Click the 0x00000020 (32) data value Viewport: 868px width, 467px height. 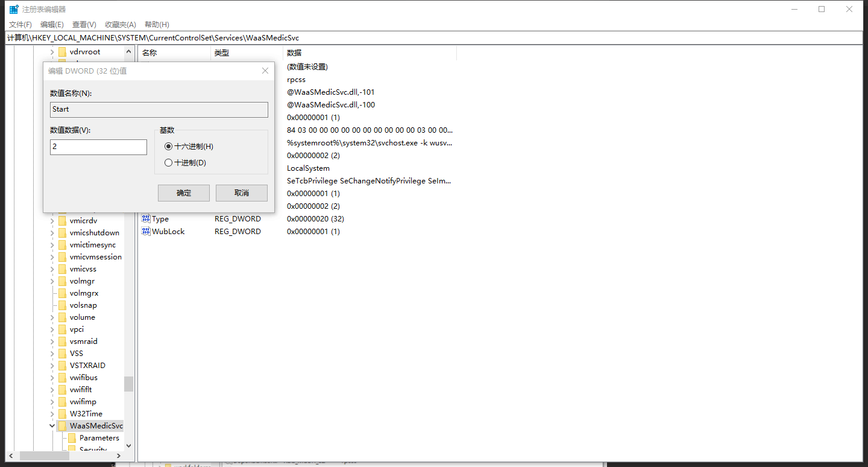pyautogui.click(x=315, y=219)
